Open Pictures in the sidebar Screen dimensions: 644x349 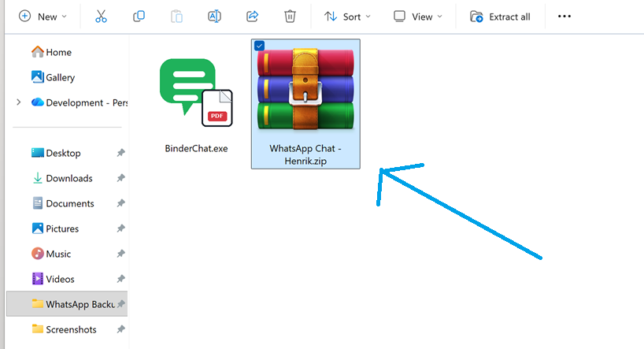55,228
